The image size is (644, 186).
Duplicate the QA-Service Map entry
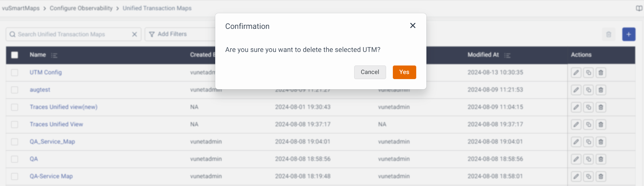pos(588,176)
